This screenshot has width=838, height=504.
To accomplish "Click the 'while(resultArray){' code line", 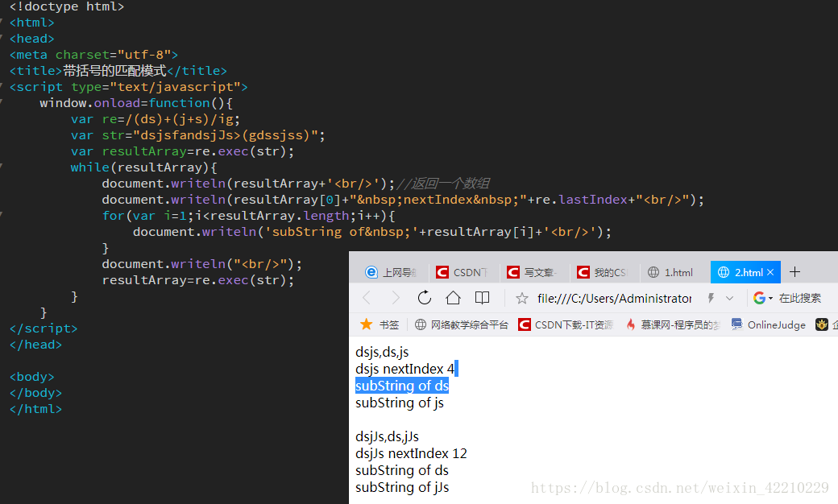I will pos(143,167).
